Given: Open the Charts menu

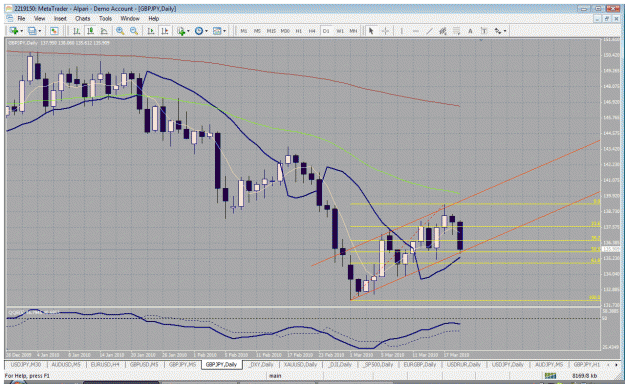Looking at the screenshot, I should [x=83, y=18].
